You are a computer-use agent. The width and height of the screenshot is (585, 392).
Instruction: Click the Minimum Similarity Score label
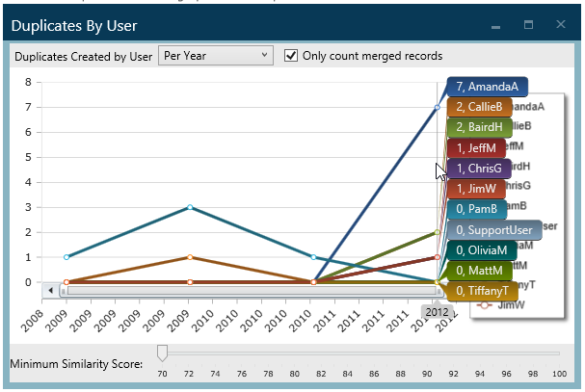[x=76, y=364]
